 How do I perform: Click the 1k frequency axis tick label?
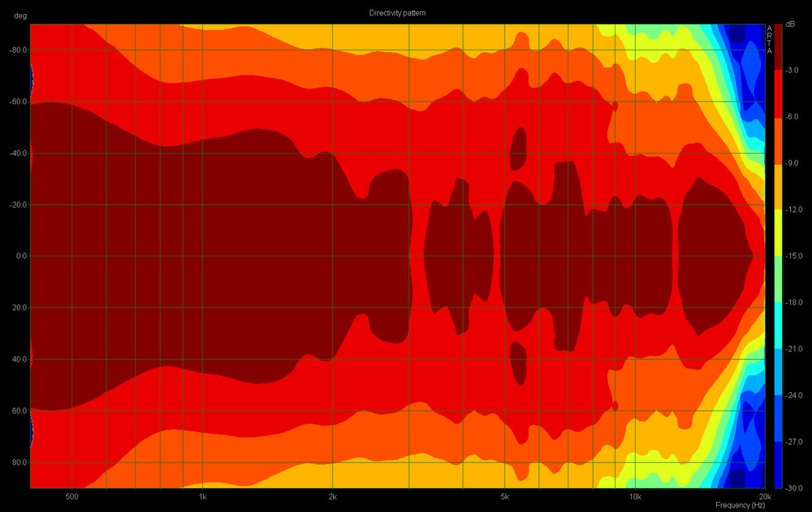tap(202, 496)
